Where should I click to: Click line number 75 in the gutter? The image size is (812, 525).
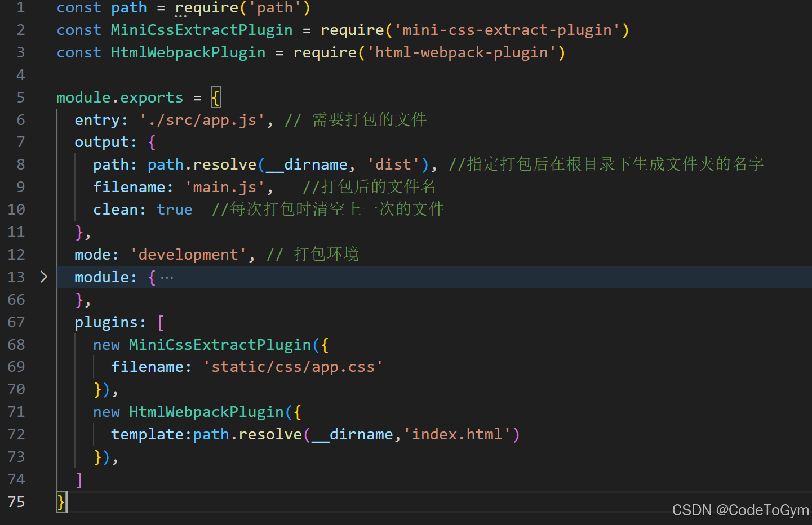(x=16, y=502)
